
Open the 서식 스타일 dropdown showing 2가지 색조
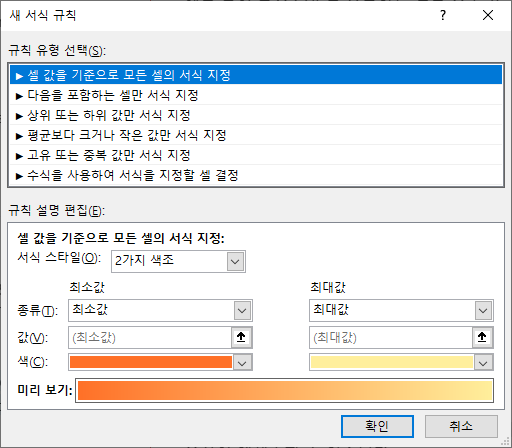pos(178,261)
